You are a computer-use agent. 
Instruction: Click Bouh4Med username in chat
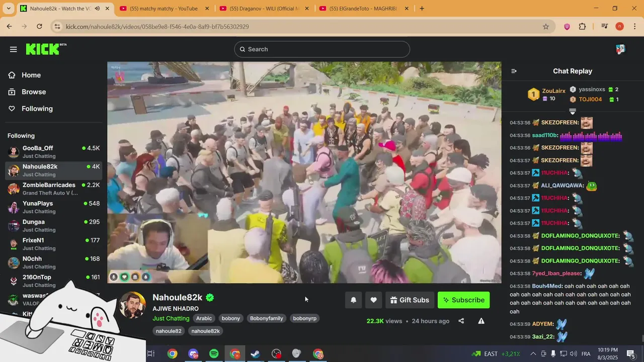tap(547, 286)
